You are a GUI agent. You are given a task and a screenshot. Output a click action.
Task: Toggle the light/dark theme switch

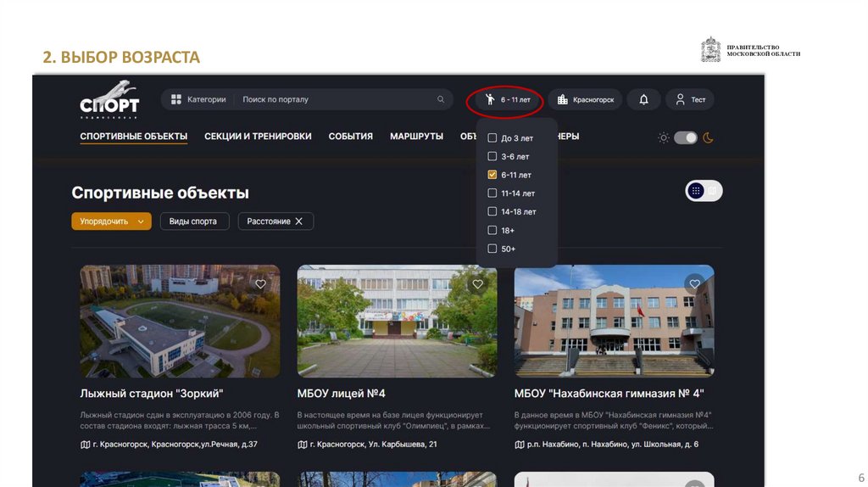pyautogui.click(x=685, y=137)
